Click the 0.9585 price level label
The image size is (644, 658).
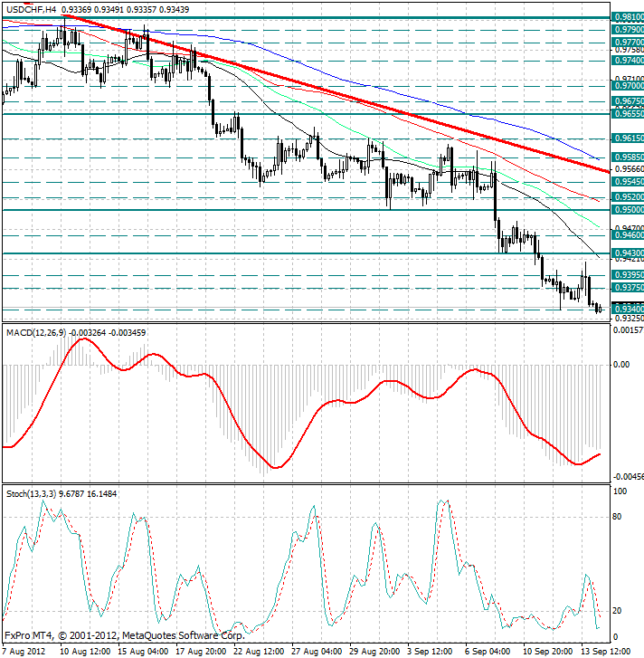pos(628,157)
